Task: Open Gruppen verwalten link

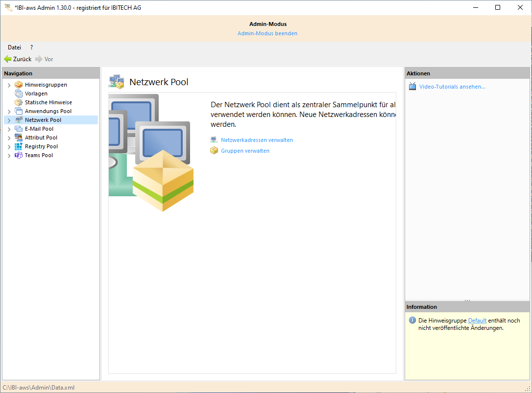Action: click(245, 151)
